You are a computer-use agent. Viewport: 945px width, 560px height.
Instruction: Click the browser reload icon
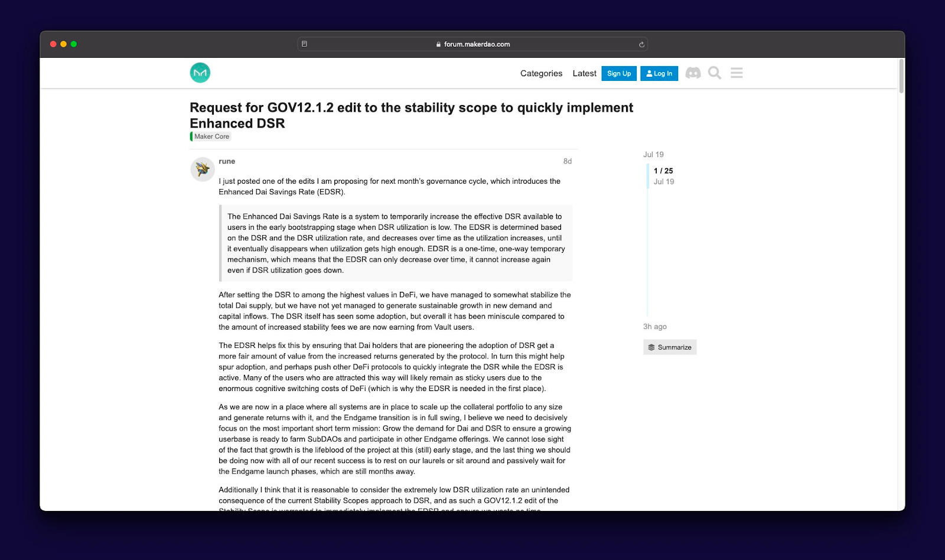coord(641,44)
